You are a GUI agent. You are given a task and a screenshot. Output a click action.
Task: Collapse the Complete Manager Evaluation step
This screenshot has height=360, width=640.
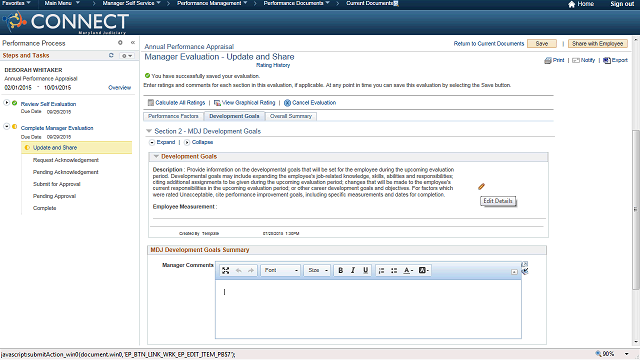click(x=7, y=127)
